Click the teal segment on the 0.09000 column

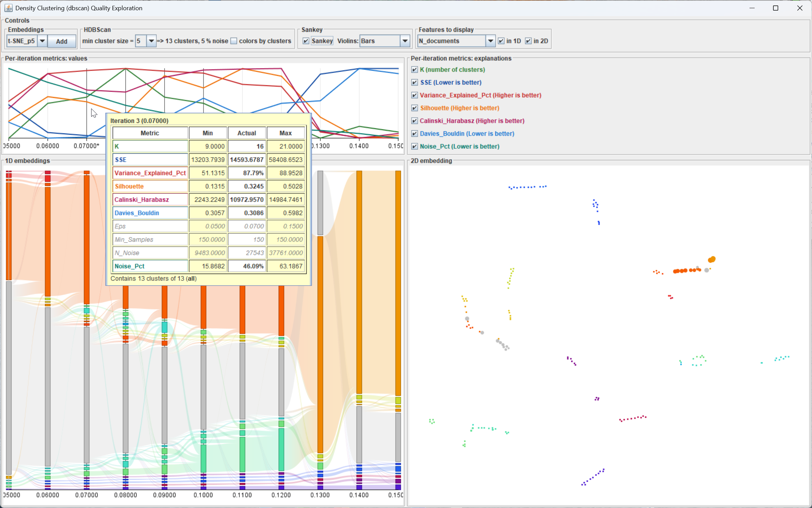pos(165,327)
